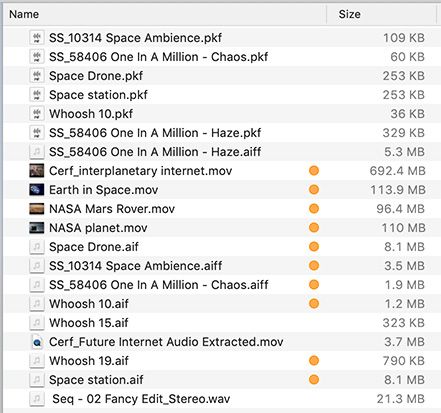Click the audio icon of Seq - 02 Fancy Edit_Stereo.wav
Screen dimensions: 441x413
[37, 399]
